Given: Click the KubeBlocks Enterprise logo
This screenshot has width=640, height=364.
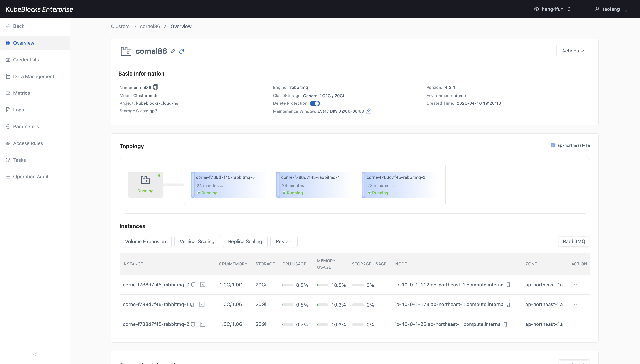Looking at the screenshot, I should point(39,9).
